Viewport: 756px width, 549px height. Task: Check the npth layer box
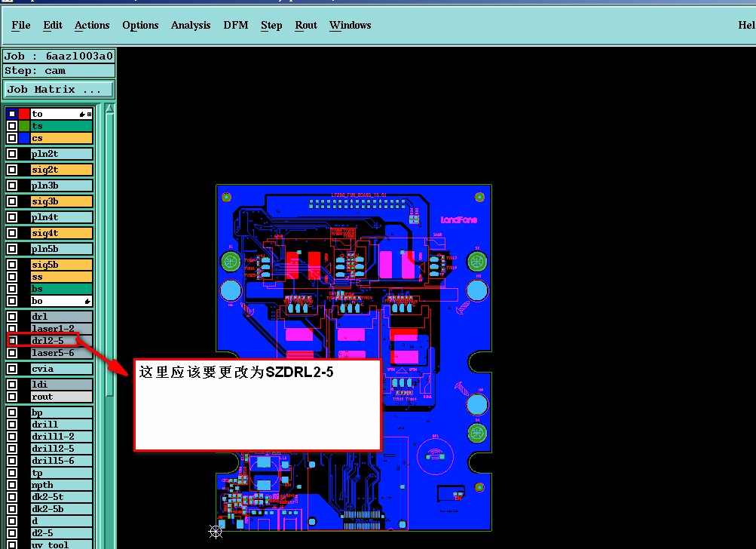click(x=12, y=485)
